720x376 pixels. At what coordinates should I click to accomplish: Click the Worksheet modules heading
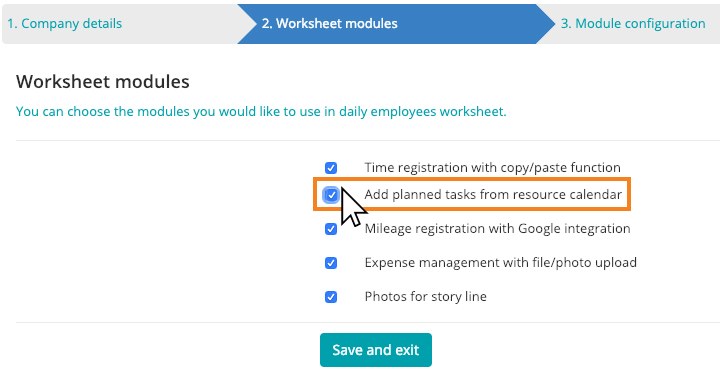pos(103,82)
